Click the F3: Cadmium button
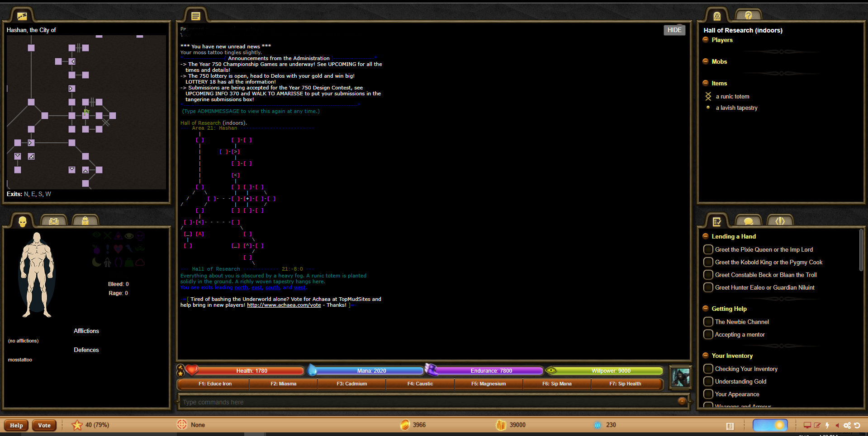 [352, 384]
